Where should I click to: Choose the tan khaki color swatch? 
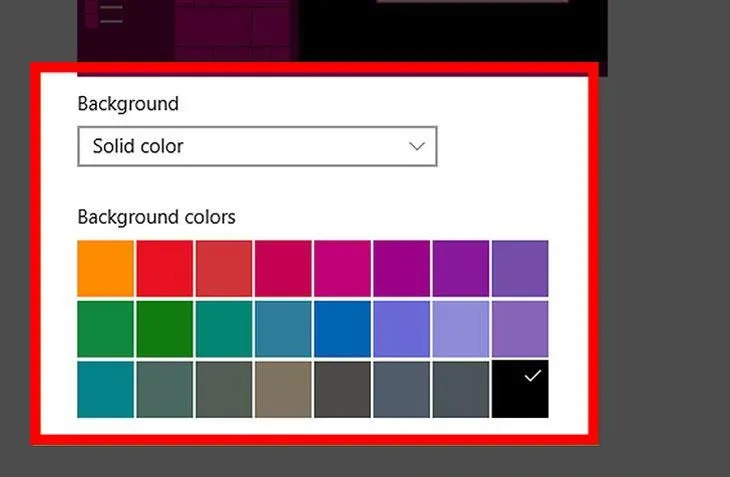[x=283, y=390]
